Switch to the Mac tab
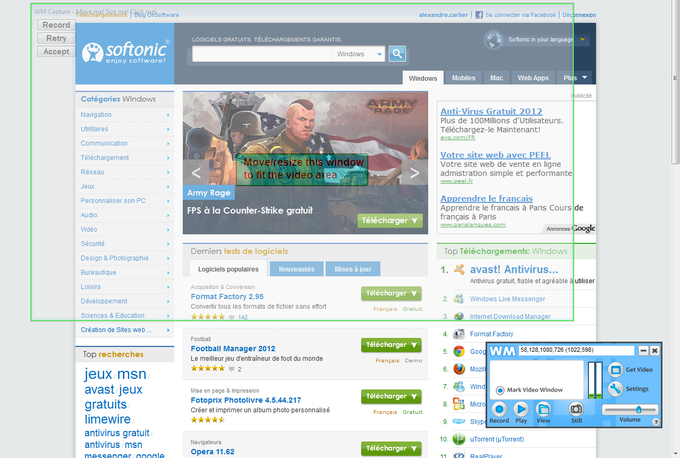Viewport: 680px width, 458px height. [x=497, y=78]
